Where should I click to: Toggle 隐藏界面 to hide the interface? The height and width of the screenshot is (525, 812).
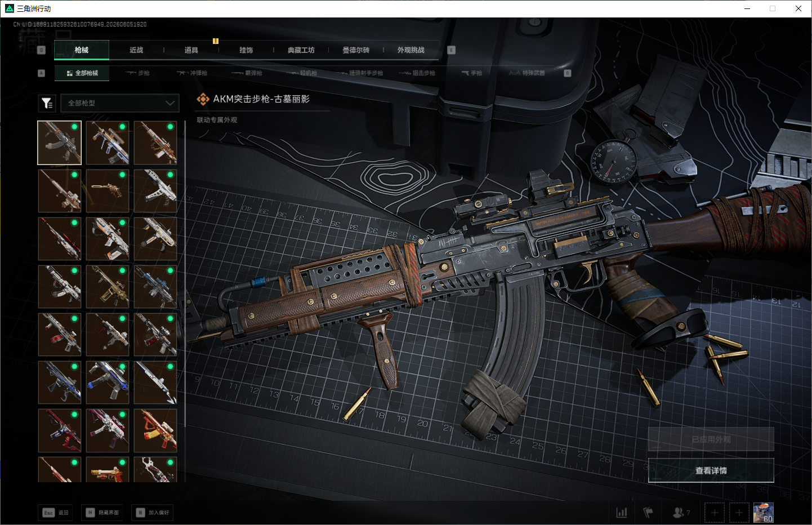pos(102,513)
